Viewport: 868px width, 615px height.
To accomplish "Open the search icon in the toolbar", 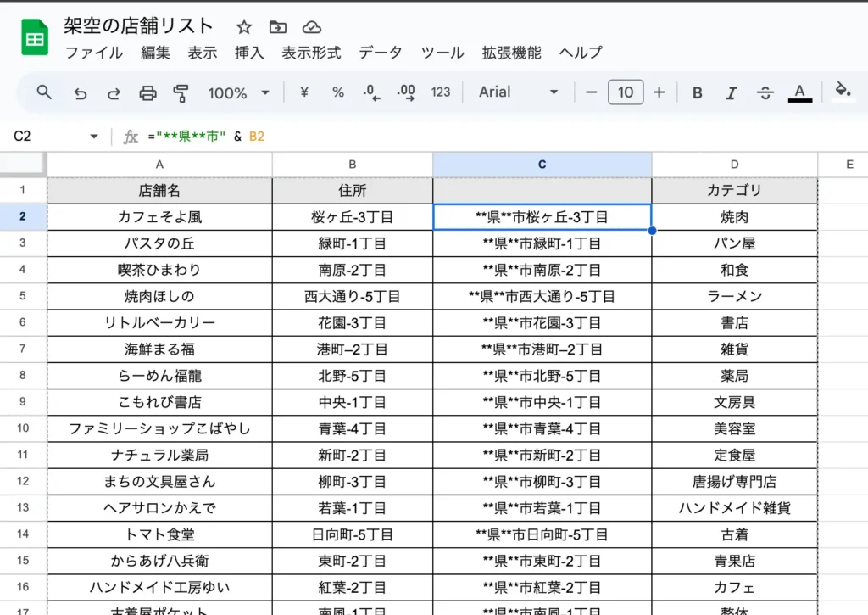I will (43, 92).
